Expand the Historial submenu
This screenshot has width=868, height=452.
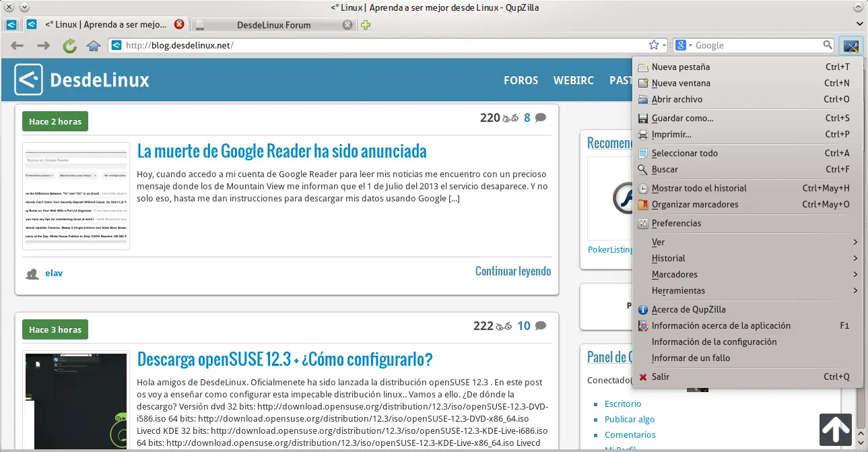(747, 258)
